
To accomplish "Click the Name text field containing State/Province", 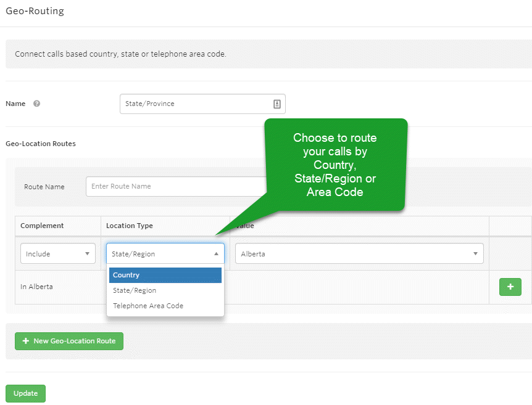I will coord(202,104).
